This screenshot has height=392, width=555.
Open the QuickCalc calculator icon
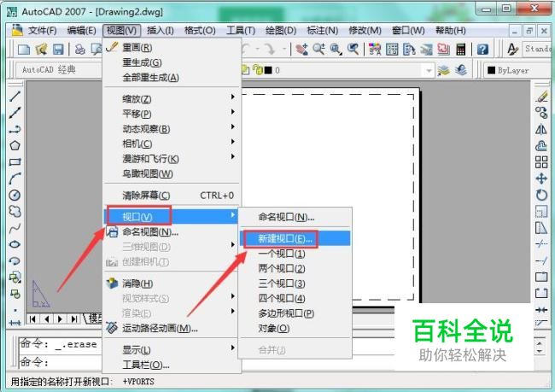click(x=461, y=50)
